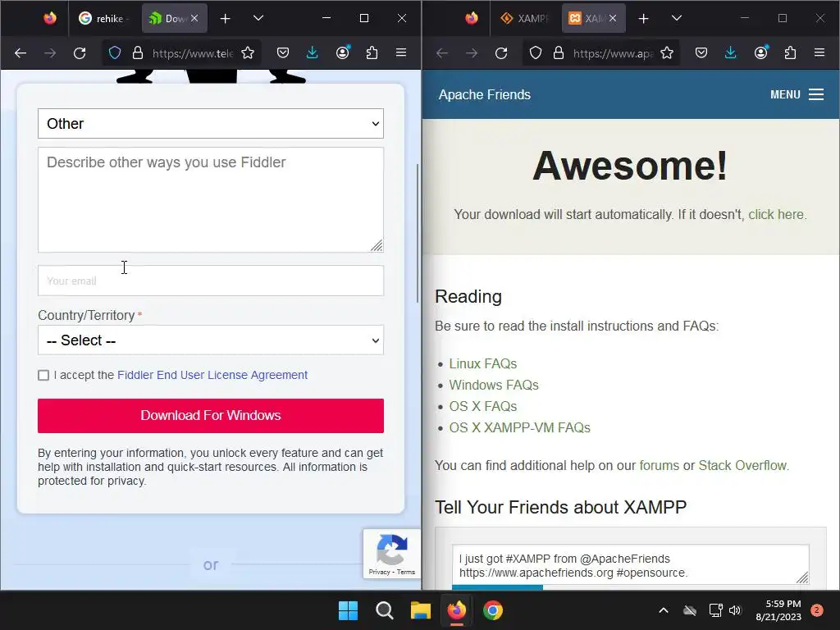The width and height of the screenshot is (840, 630).
Task: Launch Chrome from taskbar
Action: click(493, 610)
